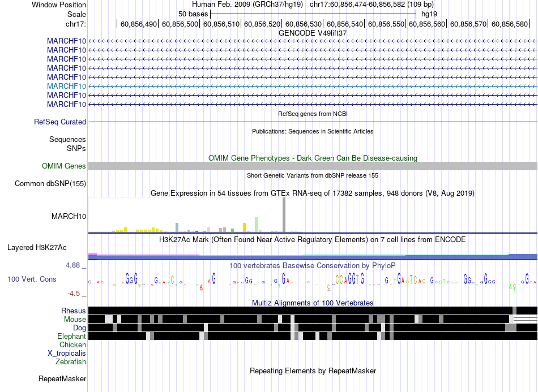
Task: Click the SNPs track label
Action: point(76,148)
